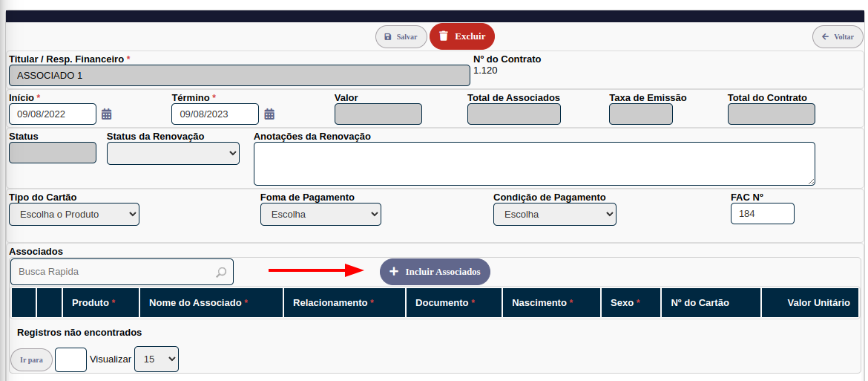Go back with the Voltar button

tap(838, 36)
